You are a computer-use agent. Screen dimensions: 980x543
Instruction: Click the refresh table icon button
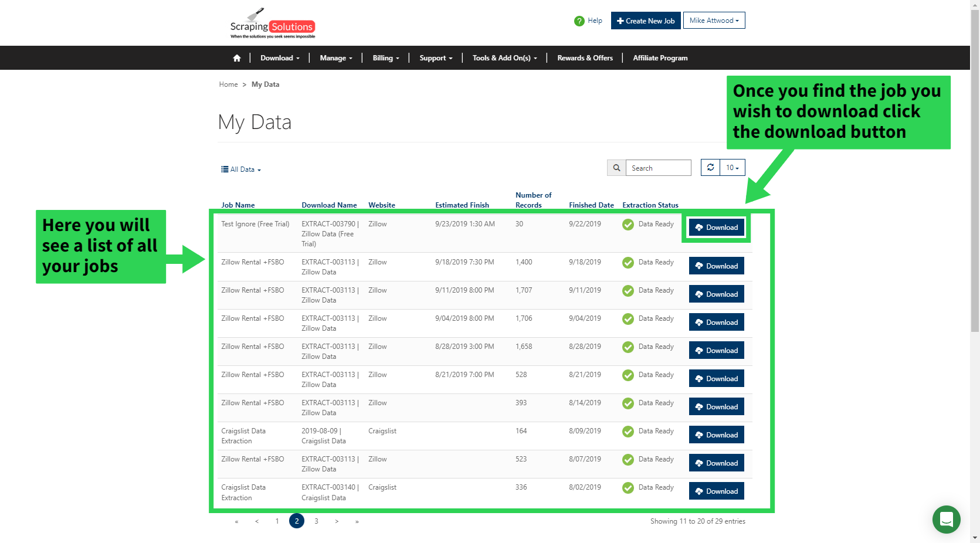[x=710, y=167]
